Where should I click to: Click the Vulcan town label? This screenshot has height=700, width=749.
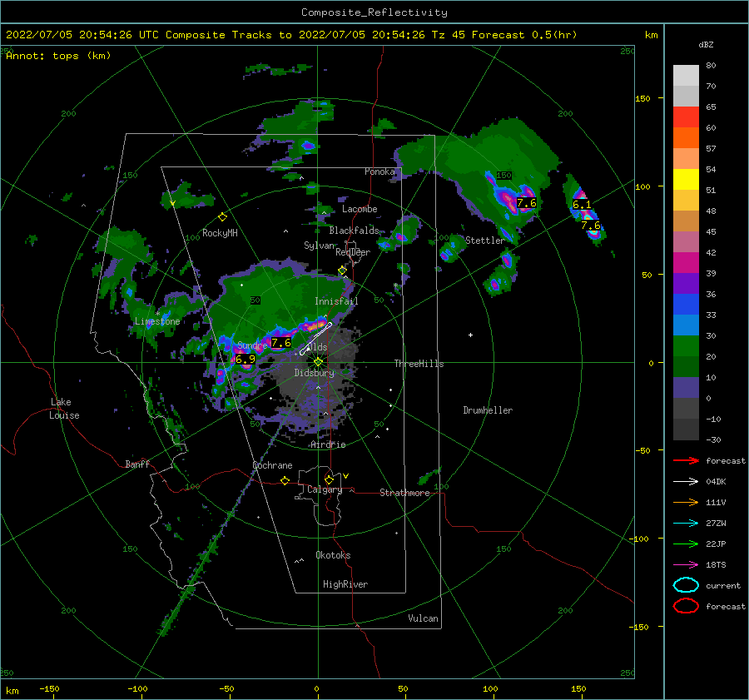(424, 618)
